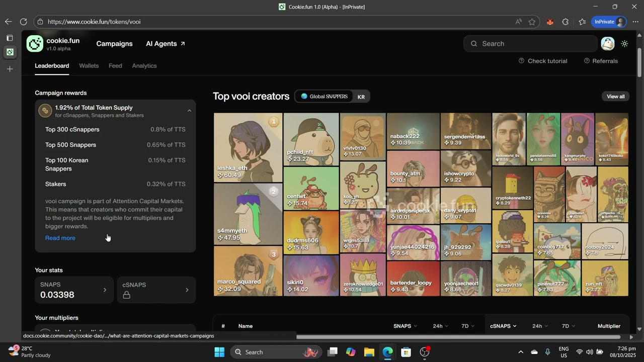Image resolution: width=644 pixels, height=362 pixels.
Task: Open the user avatar next to search
Action: 608,44
